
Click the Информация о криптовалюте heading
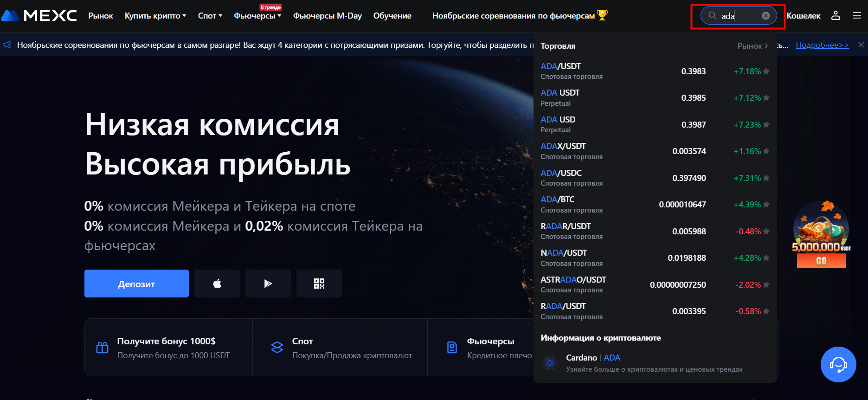pos(601,338)
